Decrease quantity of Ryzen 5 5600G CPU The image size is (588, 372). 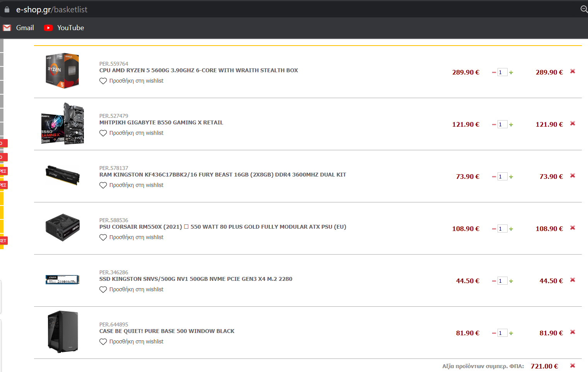coord(494,73)
